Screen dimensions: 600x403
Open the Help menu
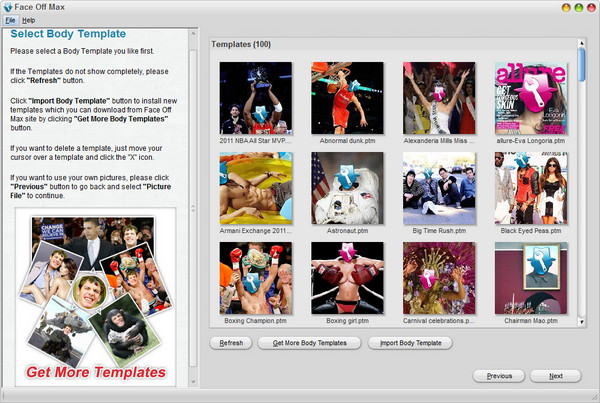(28, 20)
